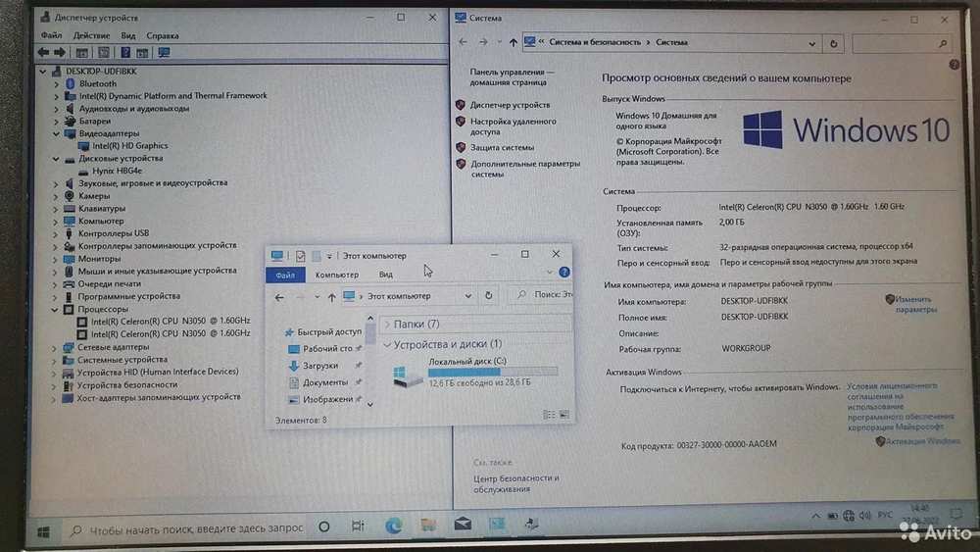The height and width of the screenshot is (552, 980).
Task: Click РУС language indicator in tray
Action: (x=885, y=515)
